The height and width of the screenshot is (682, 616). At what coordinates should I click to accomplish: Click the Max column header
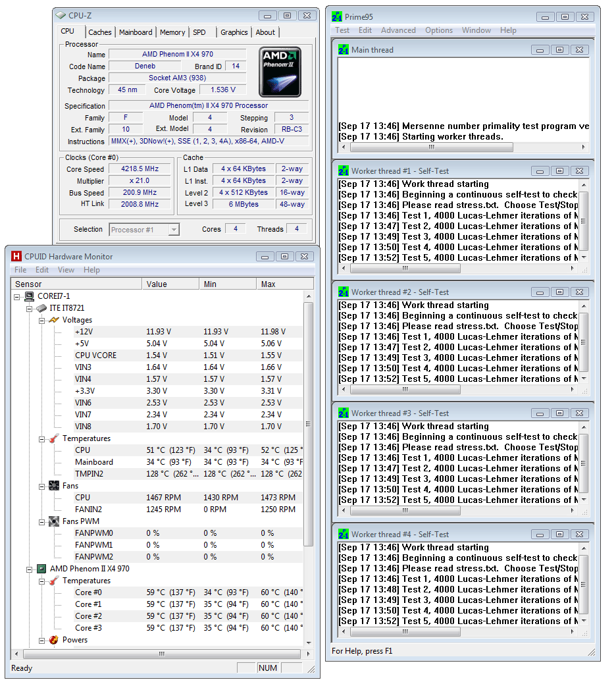click(279, 284)
